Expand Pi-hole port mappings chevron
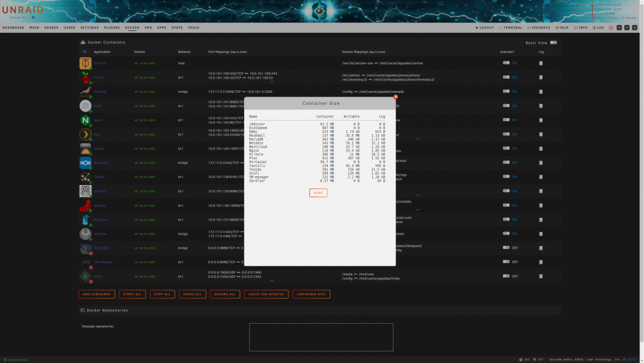The image size is (644, 363). (x=272, y=82)
